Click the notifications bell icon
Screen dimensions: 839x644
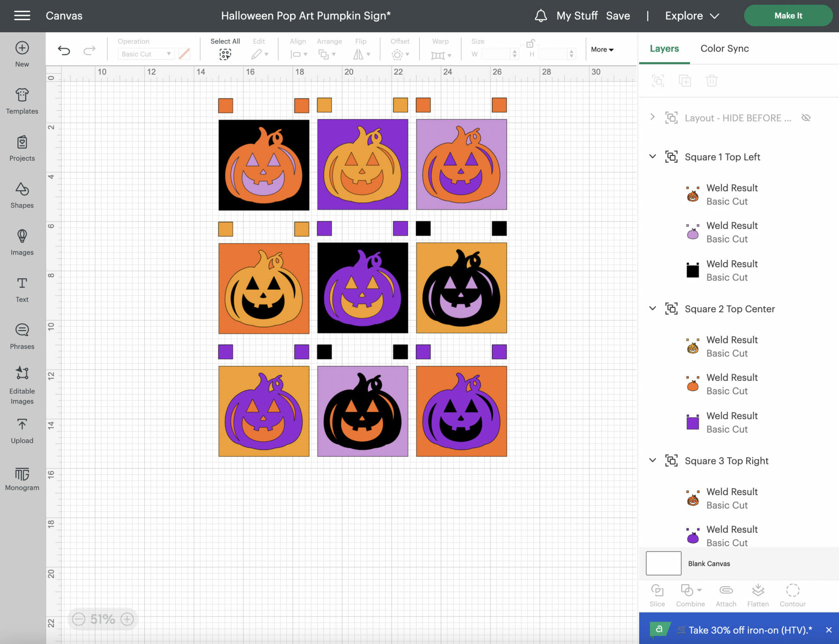[540, 16]
